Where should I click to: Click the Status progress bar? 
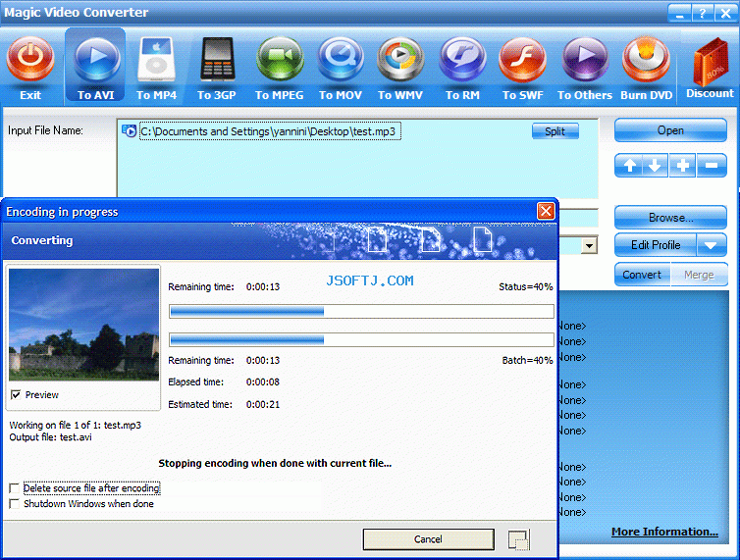point(361,311)
